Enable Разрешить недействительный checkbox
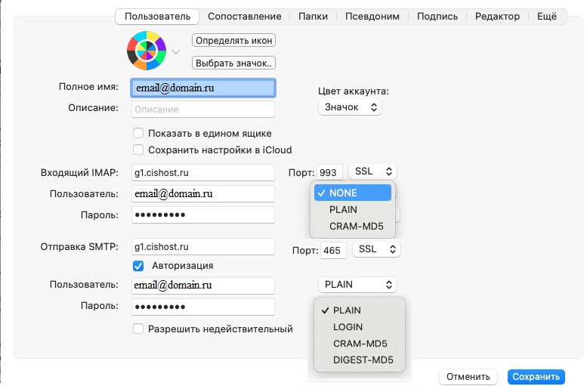Image resolution: width=587 pixels, height=392 pixels. click(138, 329)
